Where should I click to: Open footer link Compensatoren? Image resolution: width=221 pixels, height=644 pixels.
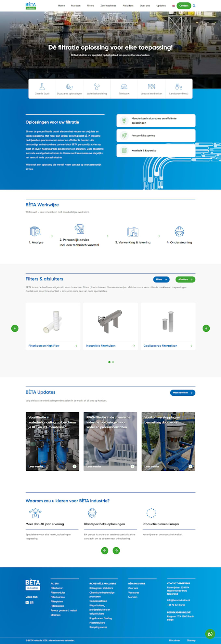pyautogui.click(x=98, y=601)
